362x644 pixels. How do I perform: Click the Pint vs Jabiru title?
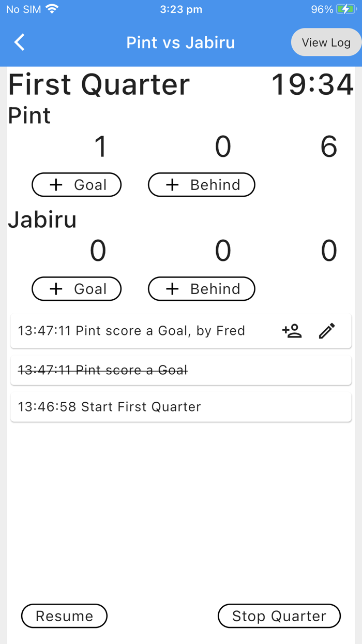tap(180, 42)
